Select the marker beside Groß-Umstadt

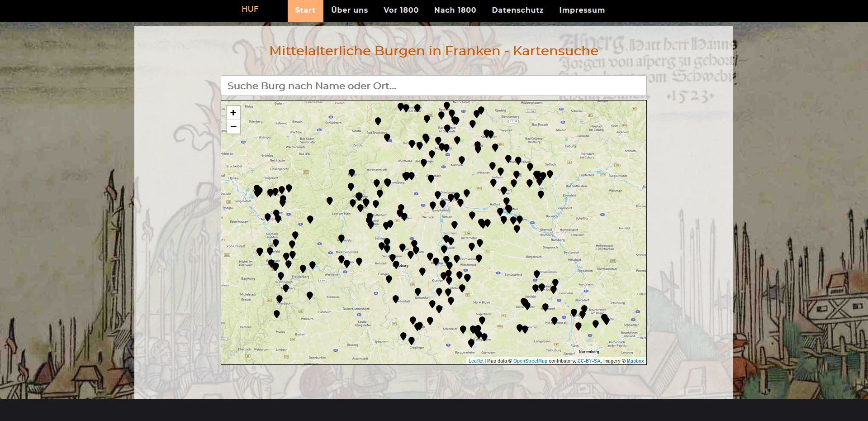pyautogui.click(x=260, y=252)
